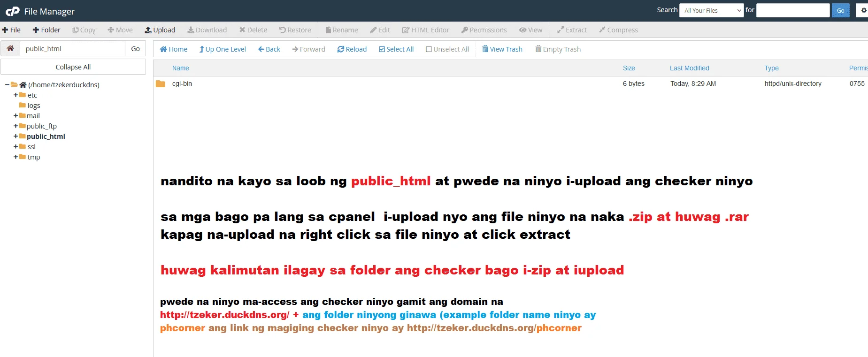The image size is (868, 357).
Task: Open the logs folder in tree
Action: [x=34, y=106]
